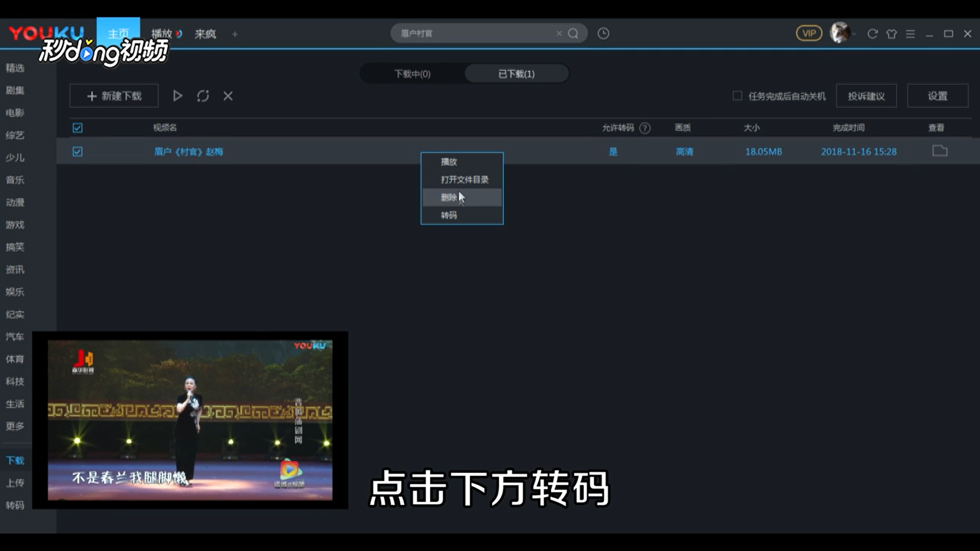This screenshot has width=980, height=551.
Task: Click the download history clock icon near search
Action: point(603,33)
